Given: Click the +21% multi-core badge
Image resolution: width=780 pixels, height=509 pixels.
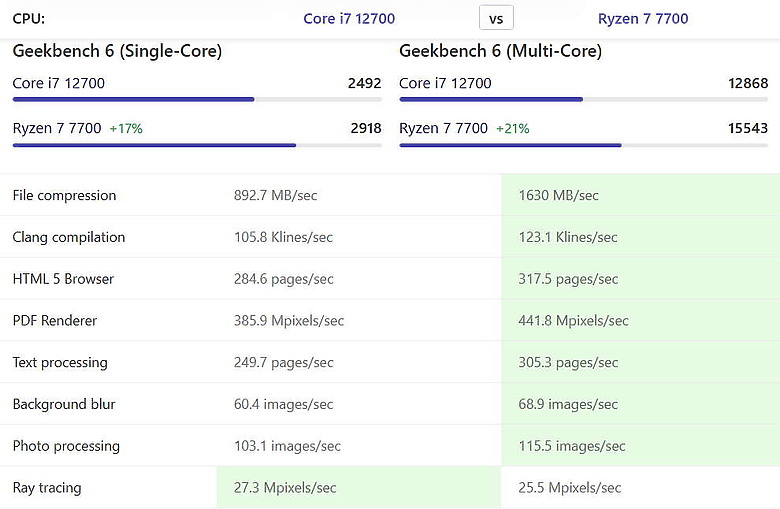Looking at the screenshot, I should click(512, 129).
